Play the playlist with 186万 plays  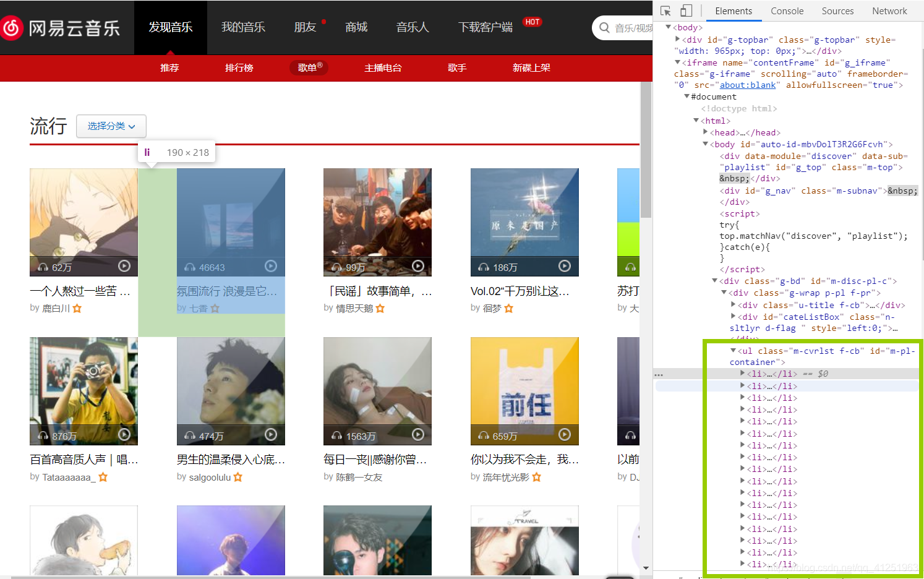coord(565,266)
